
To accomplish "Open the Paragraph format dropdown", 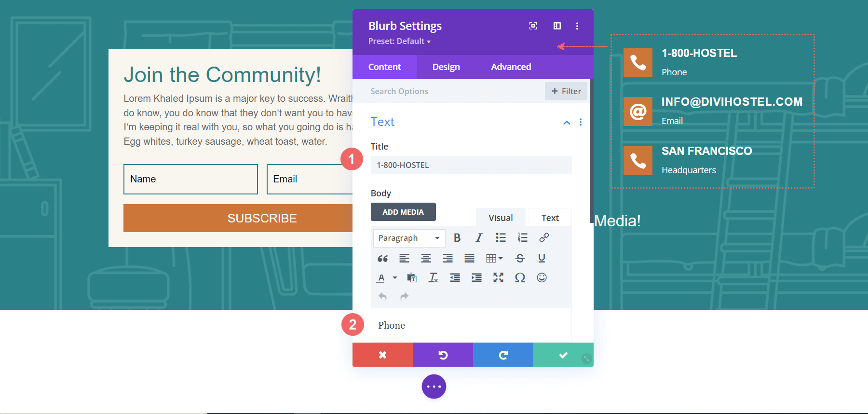I will click(x=409, y=238).
